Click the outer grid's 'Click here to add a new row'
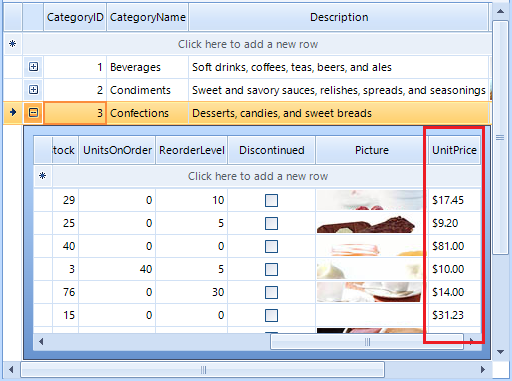 [248, 44]
